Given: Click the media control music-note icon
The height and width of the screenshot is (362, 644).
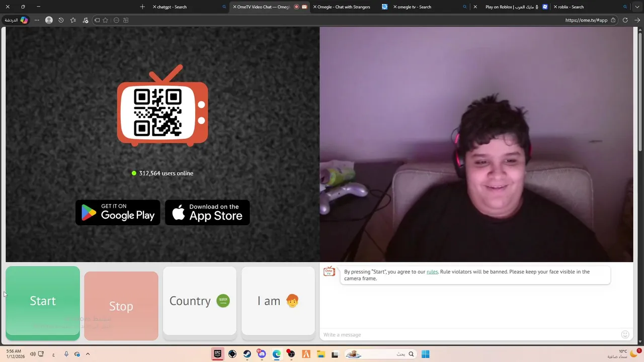Looking at the screenshot, I should tap(85, 20).
